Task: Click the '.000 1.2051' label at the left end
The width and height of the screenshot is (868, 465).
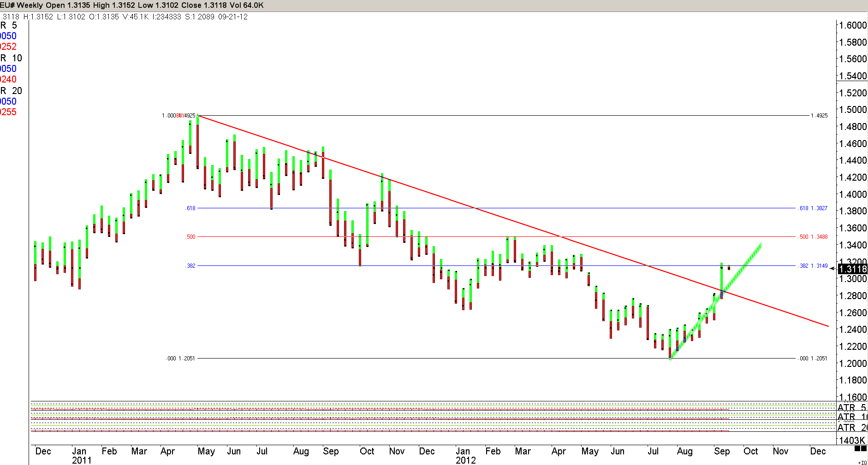Action: pos(180,359)
